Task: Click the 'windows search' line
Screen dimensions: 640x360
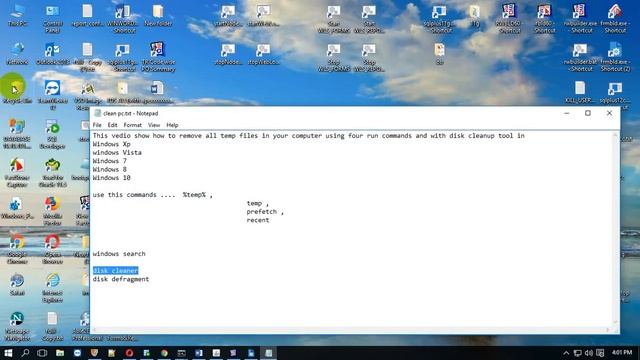Action: coord(119,254)
